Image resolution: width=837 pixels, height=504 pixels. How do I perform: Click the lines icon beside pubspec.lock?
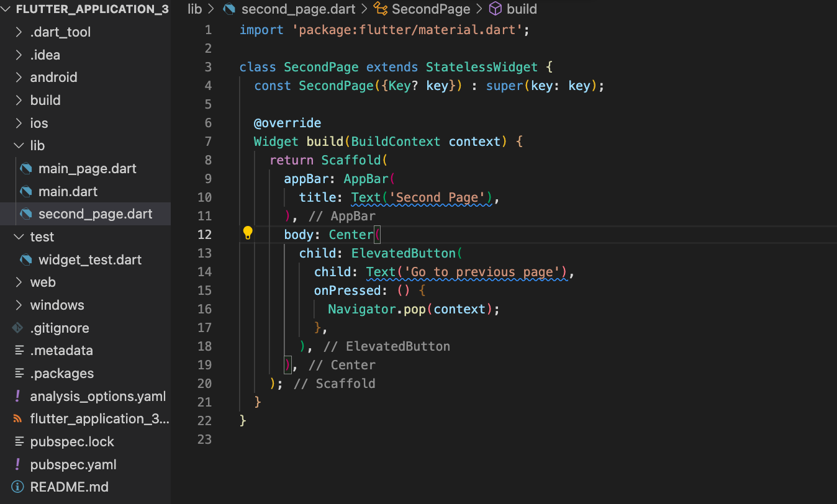coord(19,442)
